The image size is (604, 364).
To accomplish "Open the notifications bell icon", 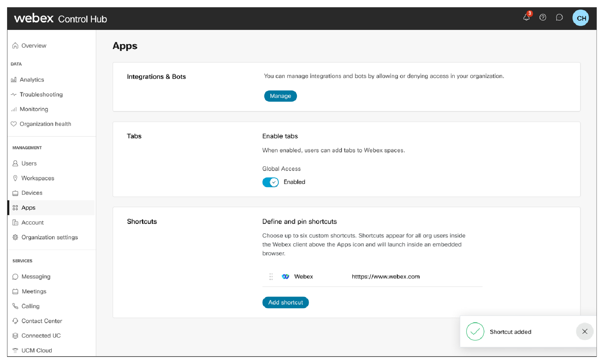I will (526, 17).
